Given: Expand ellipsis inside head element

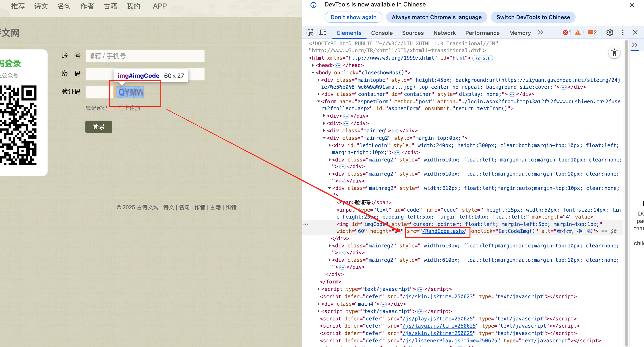Looking at the screenshot, I should point(338,66).
